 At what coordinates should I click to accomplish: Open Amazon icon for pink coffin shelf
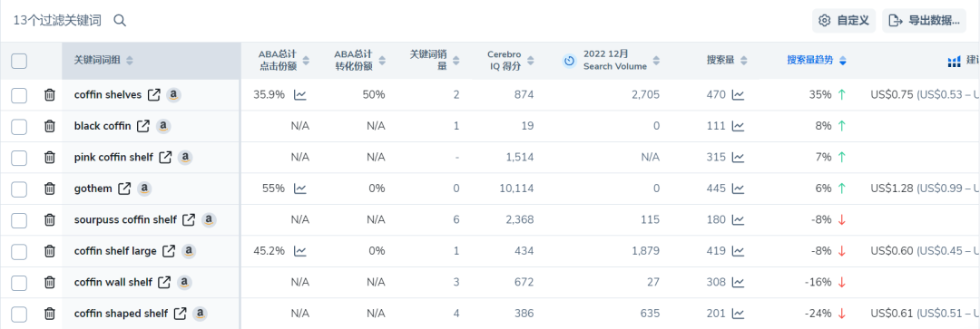point(185,158)
